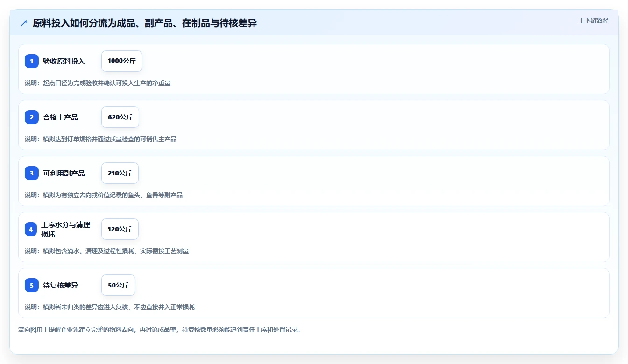Click the note mentioning 滴水、清理及过程性损耗

pos(106,251)
